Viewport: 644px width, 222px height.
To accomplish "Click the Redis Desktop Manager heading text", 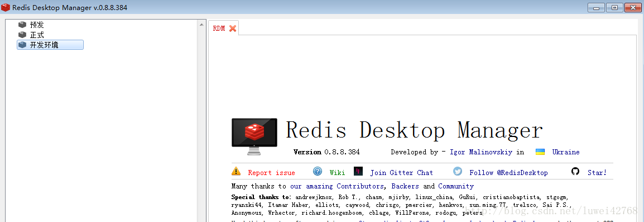I will coord(414,130).
